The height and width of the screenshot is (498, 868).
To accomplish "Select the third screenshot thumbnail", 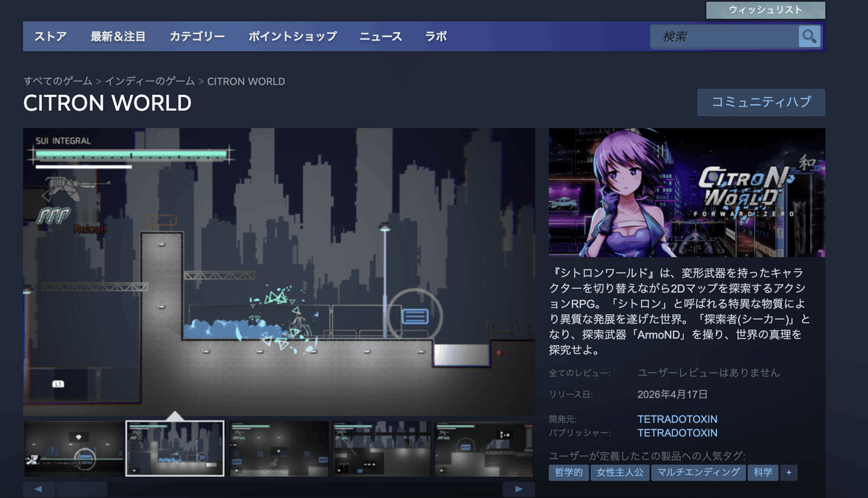I will tap(279, 449).
